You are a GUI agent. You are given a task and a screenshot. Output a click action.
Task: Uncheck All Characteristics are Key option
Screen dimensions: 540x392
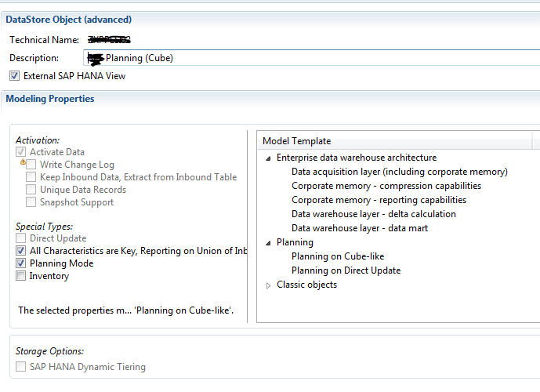pyautogui.click(x=21, y=251)
